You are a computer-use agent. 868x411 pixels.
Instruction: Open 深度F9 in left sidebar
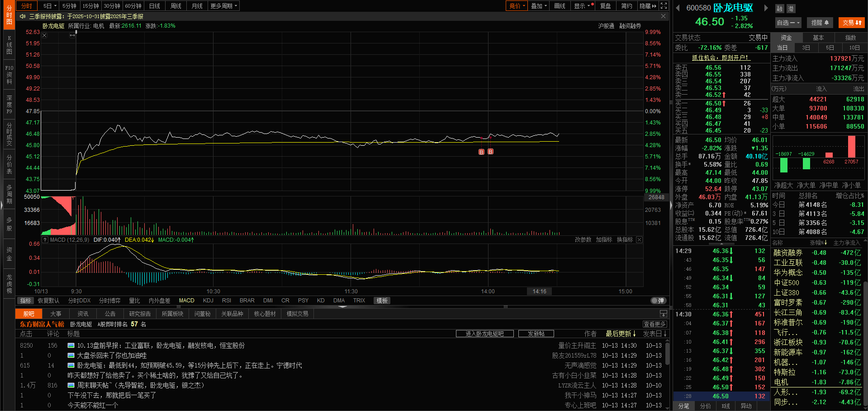(x=9, y=105)
